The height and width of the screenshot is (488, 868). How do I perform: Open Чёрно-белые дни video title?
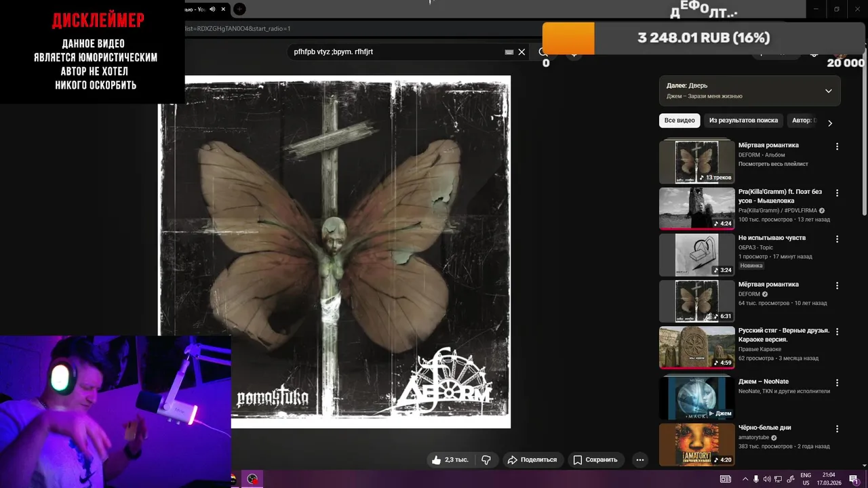pos(765,428)
